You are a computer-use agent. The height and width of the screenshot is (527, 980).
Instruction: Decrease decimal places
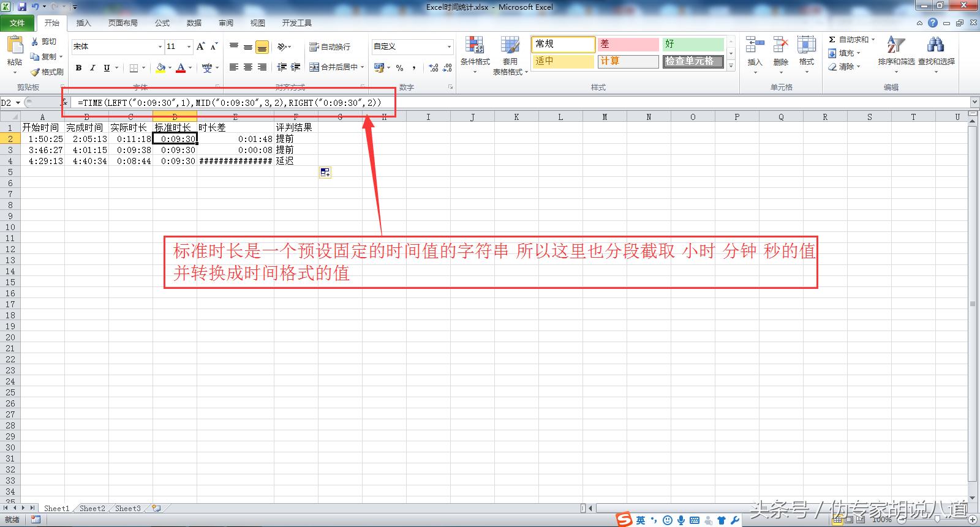(x=447, y=67)
